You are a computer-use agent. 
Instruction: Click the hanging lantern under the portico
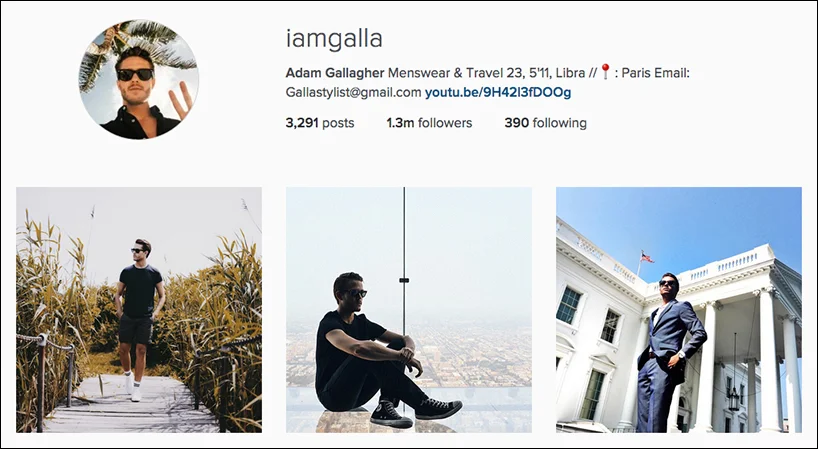pos(734,397)
